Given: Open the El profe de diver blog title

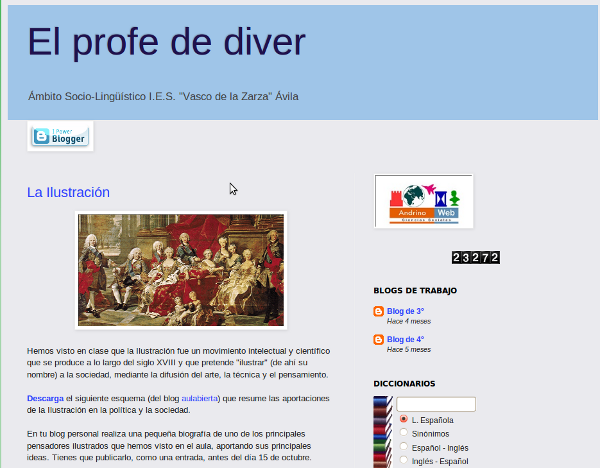Looking at the screenshot, I should point(166,42).
